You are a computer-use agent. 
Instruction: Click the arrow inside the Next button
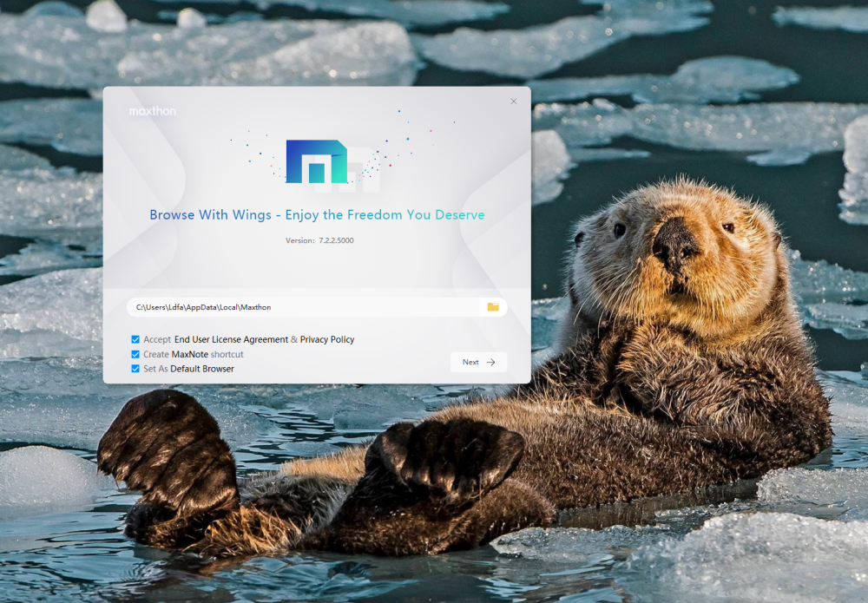click(x=490, y=363)
